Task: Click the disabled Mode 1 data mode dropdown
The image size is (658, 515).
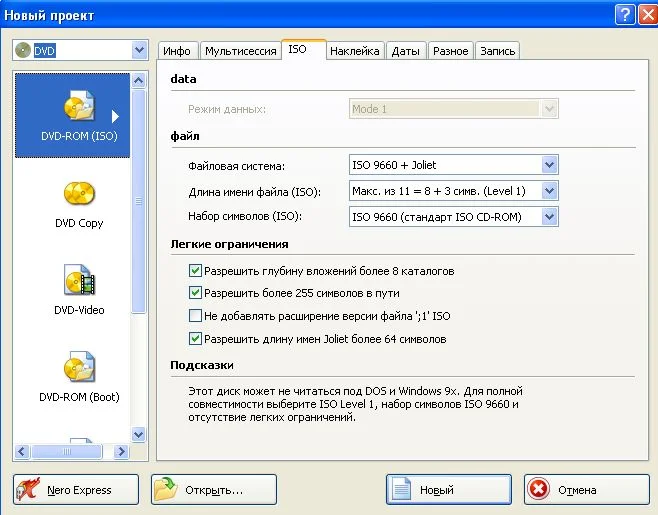Action: [454, 109]
